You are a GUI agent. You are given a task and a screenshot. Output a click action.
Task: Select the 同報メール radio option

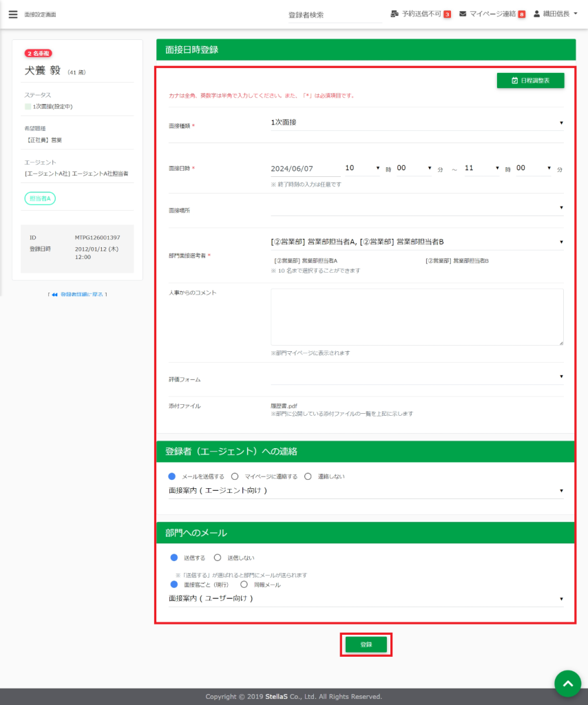point(244,585)
